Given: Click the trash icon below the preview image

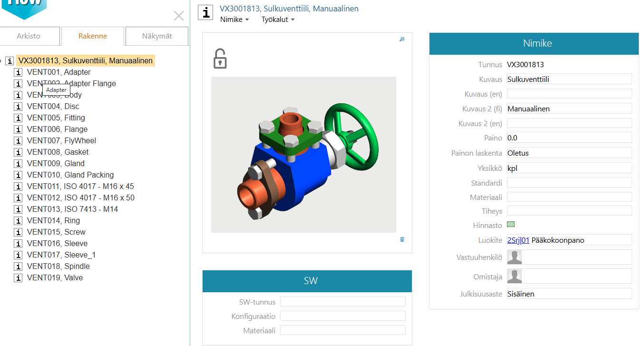Looking at the screenshot, I should pos(402,239).
